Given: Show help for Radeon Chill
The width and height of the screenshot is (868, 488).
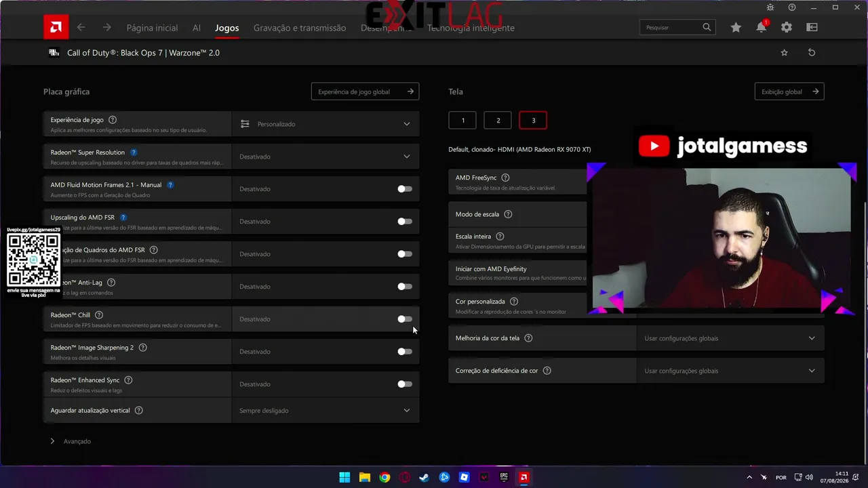Looking at the screenshot, I should coord(99,315).
